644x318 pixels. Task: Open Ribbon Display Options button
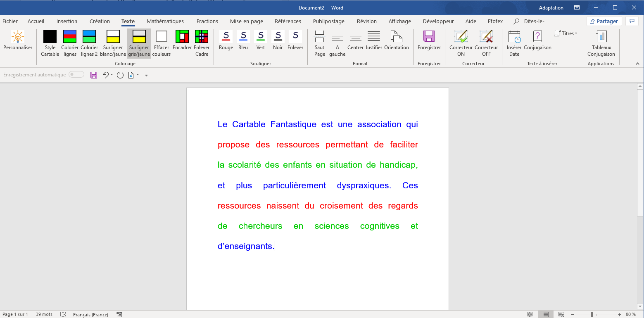[577, 7]
